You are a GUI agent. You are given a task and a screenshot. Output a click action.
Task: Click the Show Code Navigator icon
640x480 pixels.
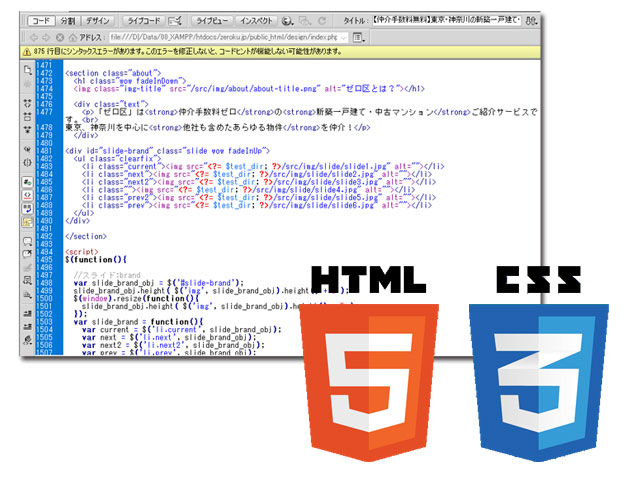click(x=27, y=84)
